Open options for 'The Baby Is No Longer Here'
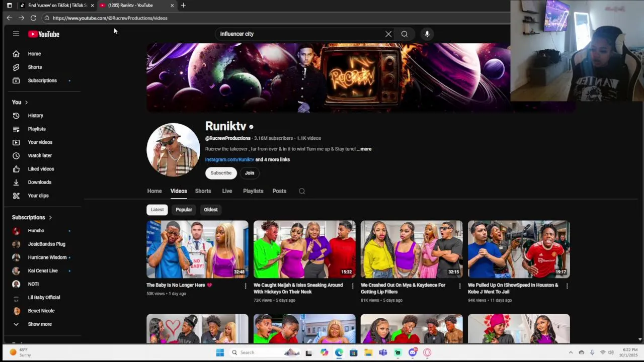644x362 pixels. click(246, 286)
